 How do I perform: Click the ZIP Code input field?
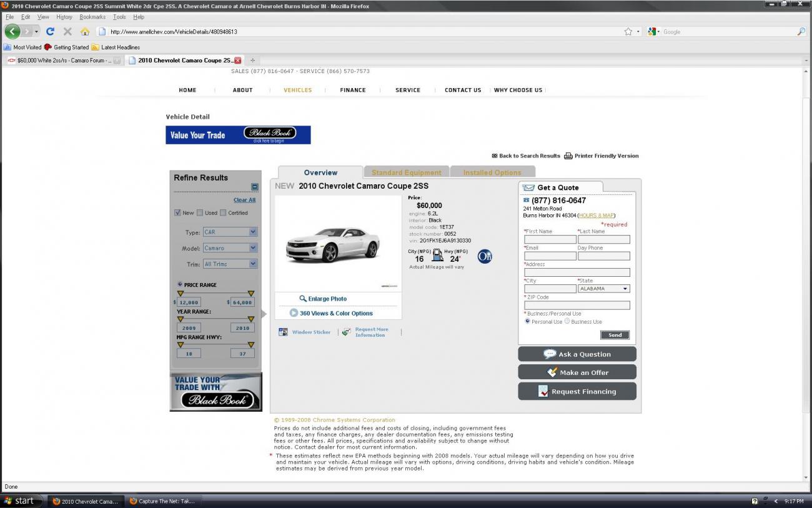577,305
